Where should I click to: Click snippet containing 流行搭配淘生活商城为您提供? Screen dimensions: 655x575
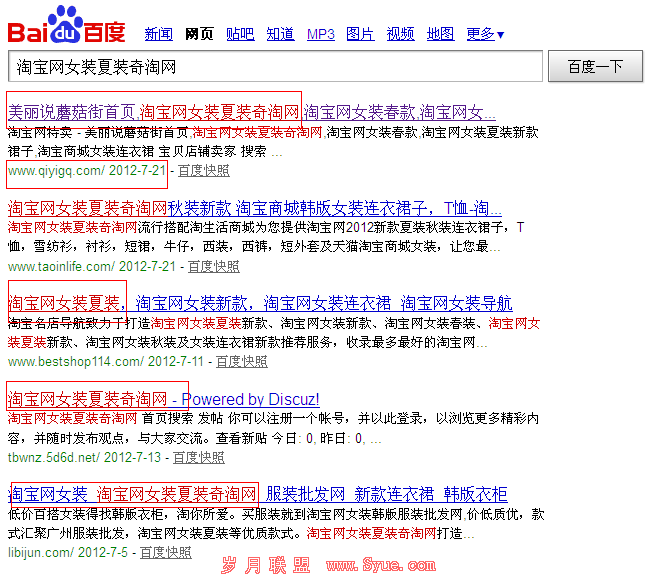click(266, 237)
